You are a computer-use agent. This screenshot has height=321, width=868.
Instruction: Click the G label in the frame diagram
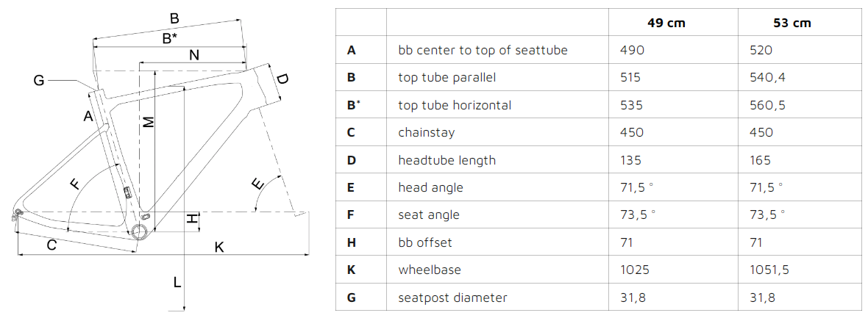[39, 80]
